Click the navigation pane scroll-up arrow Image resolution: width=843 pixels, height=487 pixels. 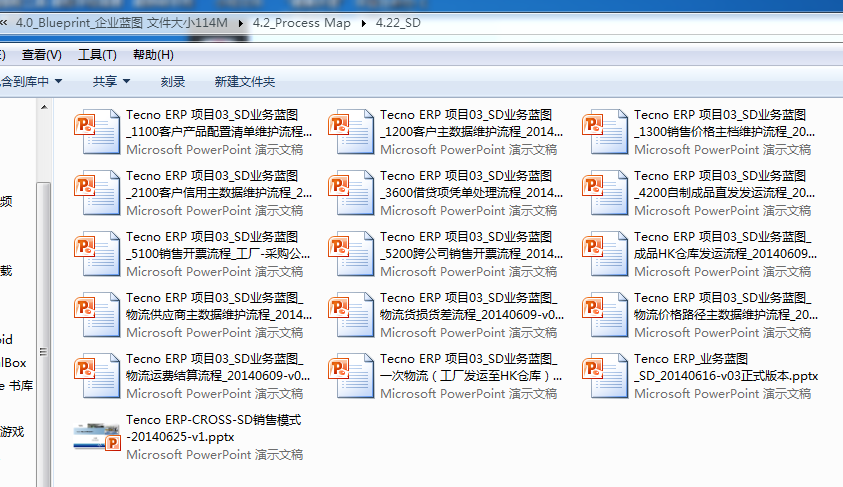point(44,108)
